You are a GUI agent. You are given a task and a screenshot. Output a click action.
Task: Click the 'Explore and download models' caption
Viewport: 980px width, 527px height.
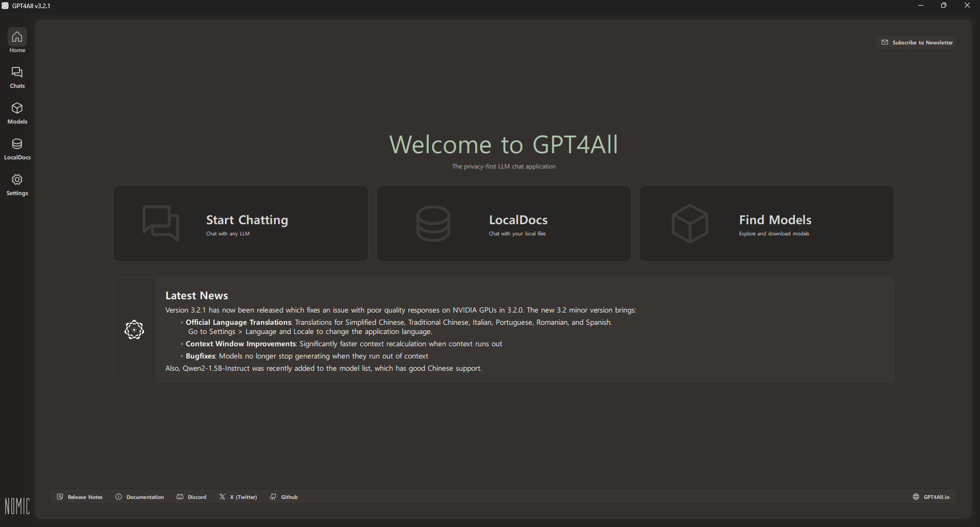click(774, 234)
